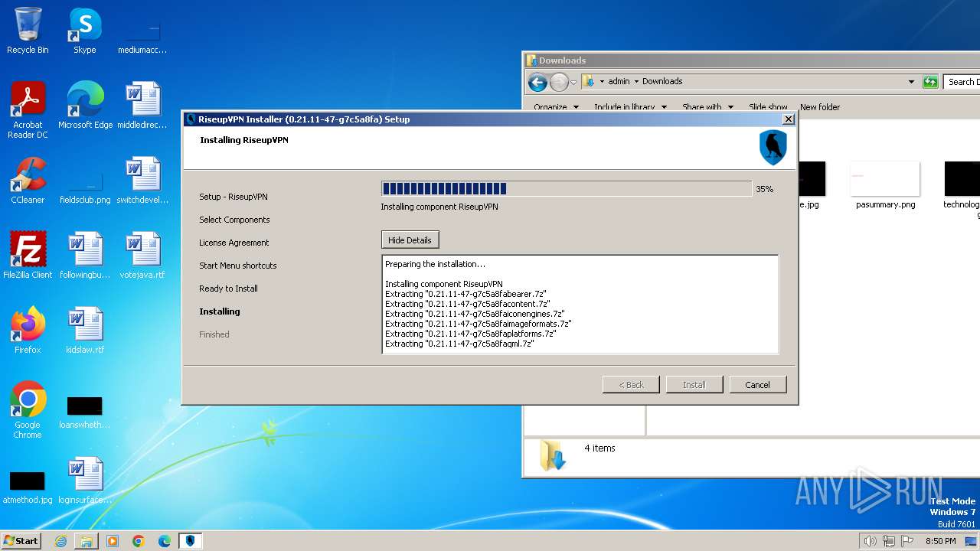Click the Action Center flag icon
The width and height of the screenshot is (980, 551).
908,541
